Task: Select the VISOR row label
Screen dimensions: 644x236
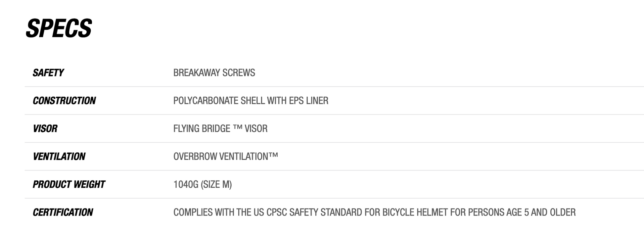Action: (x=45, y=128)
